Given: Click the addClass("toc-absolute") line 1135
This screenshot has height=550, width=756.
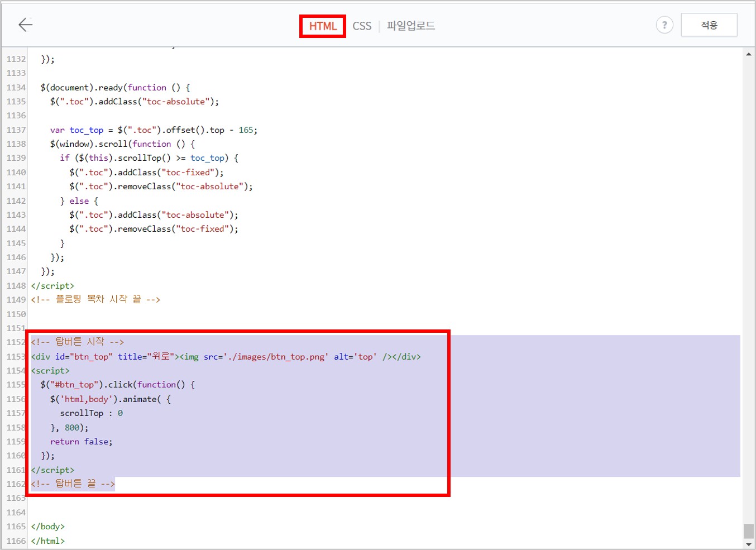Looking at the screenshot, I should tap(135, 102).
